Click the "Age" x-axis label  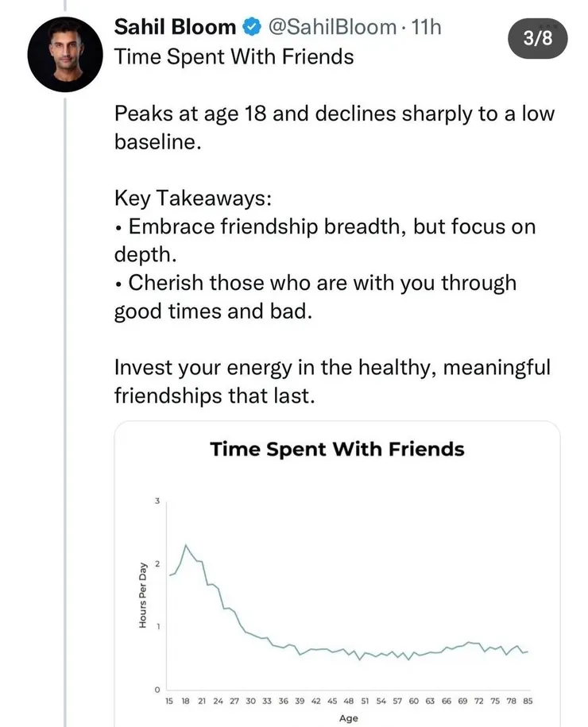click(x=349, y=718)
